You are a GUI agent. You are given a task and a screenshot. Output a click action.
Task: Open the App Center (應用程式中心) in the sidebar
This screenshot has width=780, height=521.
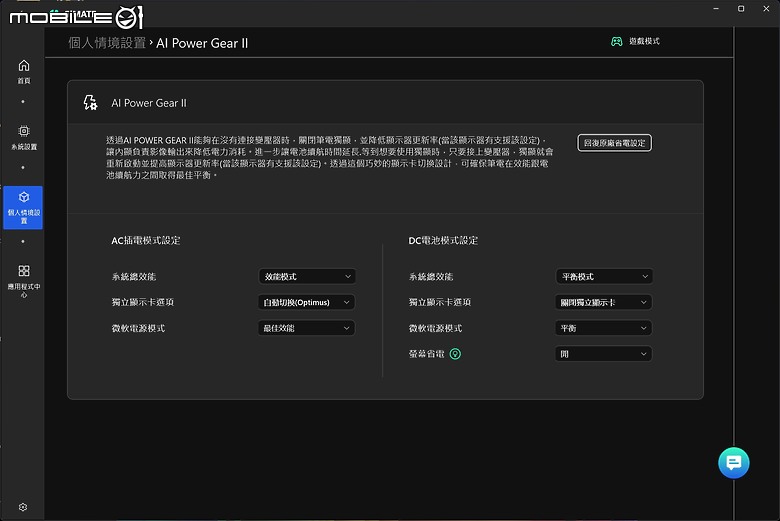point(23,280)
